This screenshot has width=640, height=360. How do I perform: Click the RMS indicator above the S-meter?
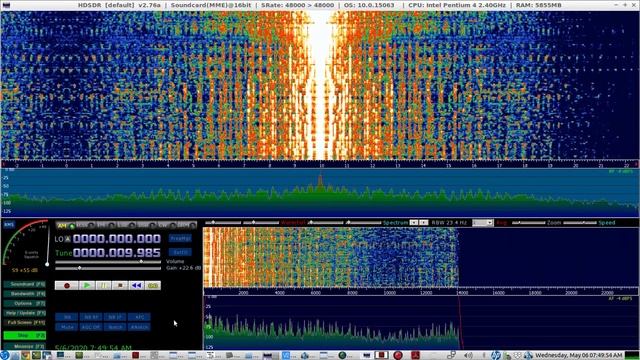[9, 224]
